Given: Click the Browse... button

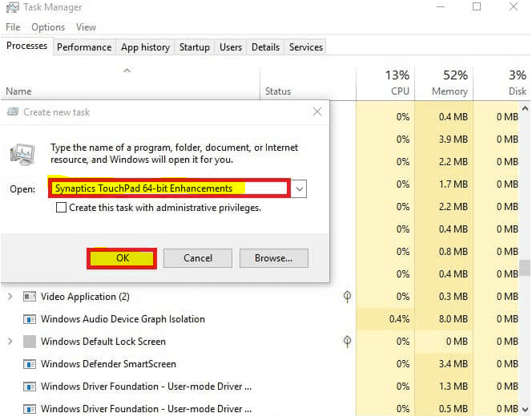Looking at the screenshot, I should [x=273, y=258].
